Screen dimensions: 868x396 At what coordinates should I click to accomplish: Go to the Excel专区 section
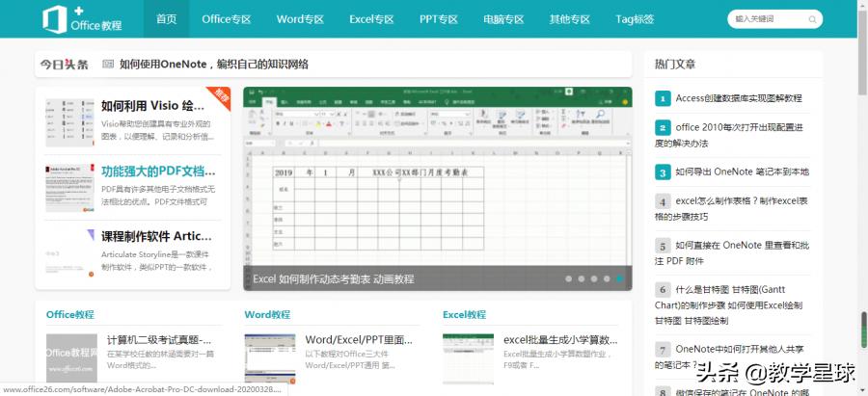[371, 19]
